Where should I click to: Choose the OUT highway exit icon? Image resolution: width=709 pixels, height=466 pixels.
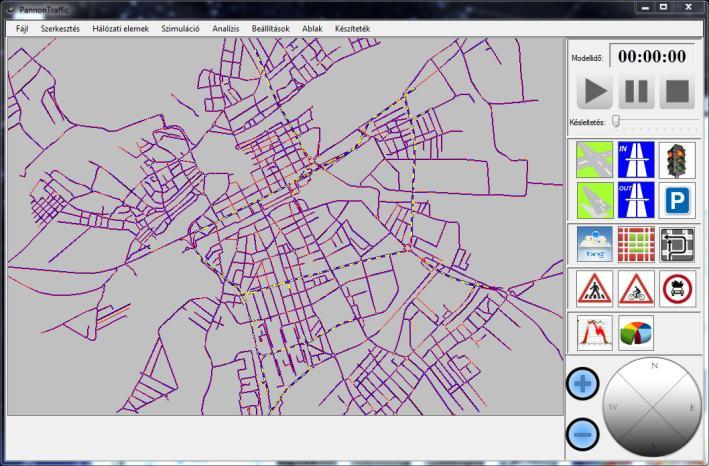636,200
